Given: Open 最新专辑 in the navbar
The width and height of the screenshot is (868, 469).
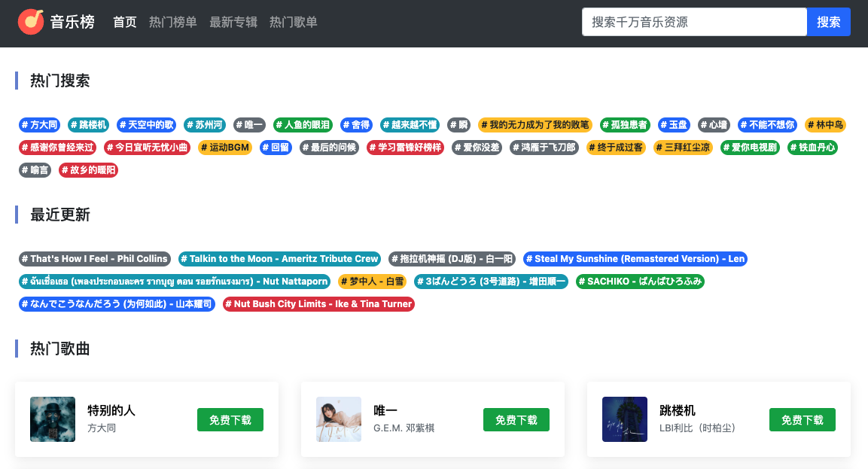Looking at the screenshot, I should click(x=233, y=23).
